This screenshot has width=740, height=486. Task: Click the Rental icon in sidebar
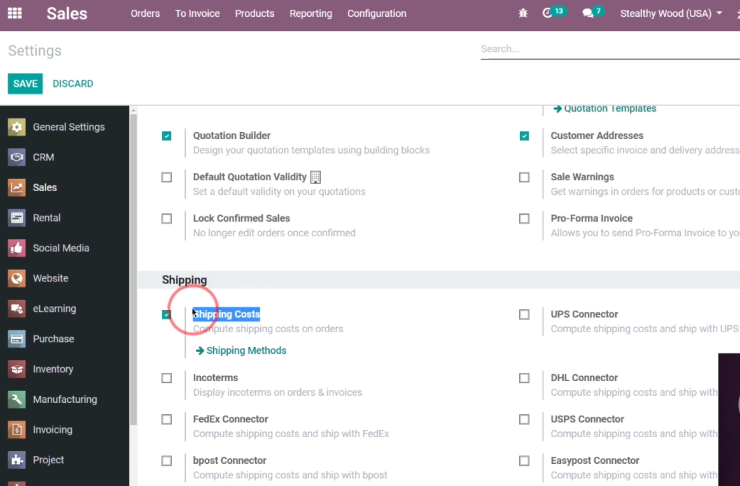pos(17,218)
